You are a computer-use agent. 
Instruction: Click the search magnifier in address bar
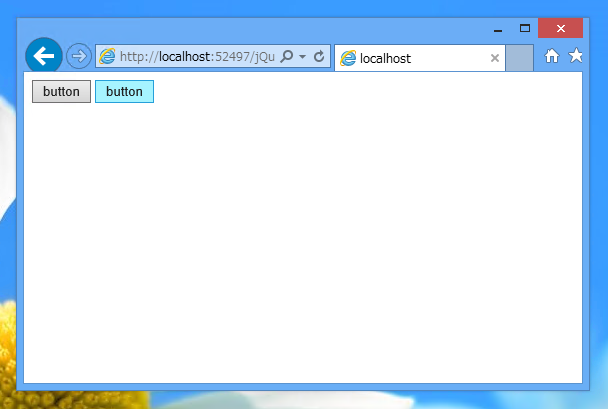(x=287, y=56)
